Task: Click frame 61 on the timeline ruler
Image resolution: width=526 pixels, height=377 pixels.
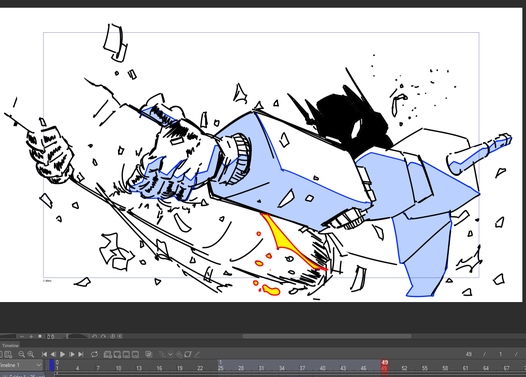Action: 465,368
